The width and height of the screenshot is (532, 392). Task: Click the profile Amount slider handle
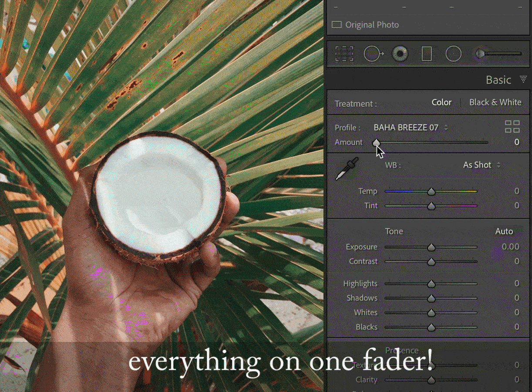click(x=376, y=142)
